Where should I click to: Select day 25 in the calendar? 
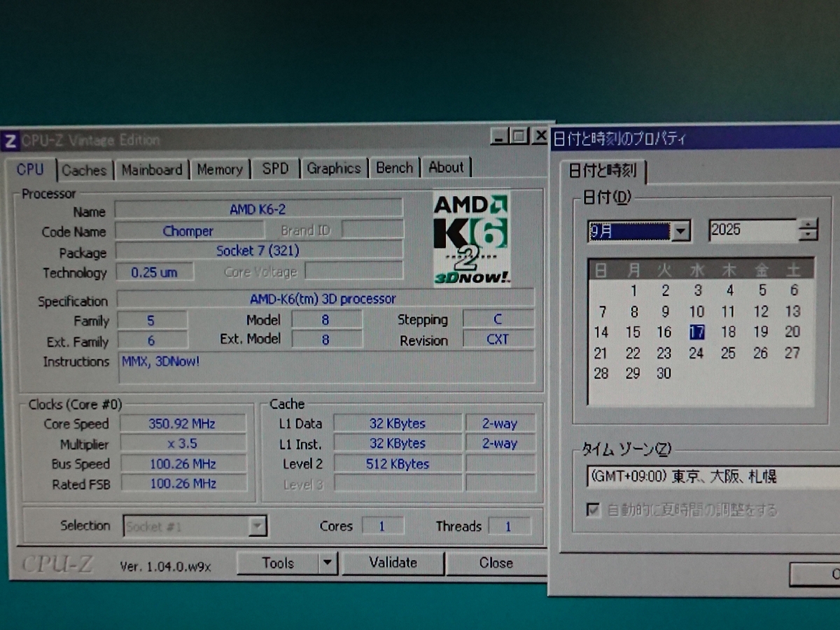click(x=729, y=353)
